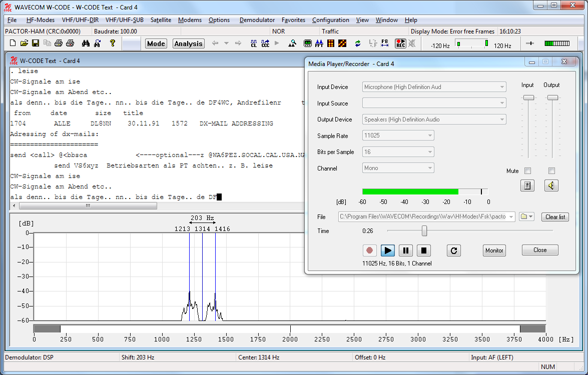The width and height of the screenshot is (588, 375).
Task: Click the PB passband width icon
Action: coord(385,43)
